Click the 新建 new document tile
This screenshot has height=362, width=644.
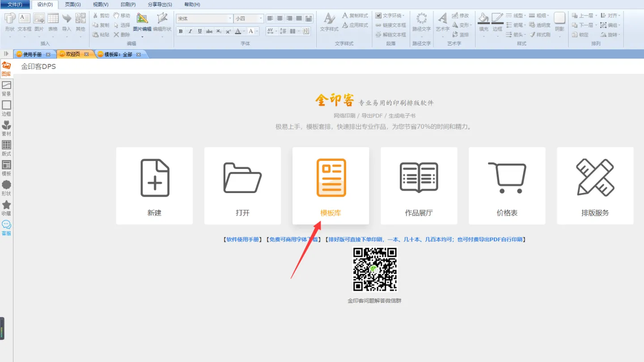154,185
